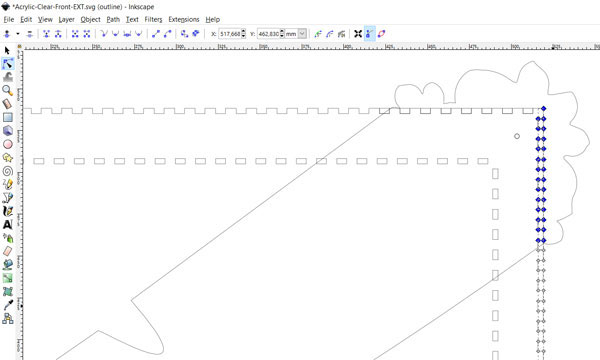Make selected nodes auto-smooth

[139, 34]
